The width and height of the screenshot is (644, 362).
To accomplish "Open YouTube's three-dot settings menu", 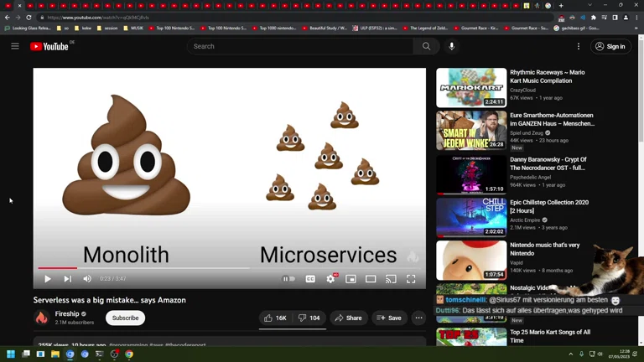I will click(578, 46).
